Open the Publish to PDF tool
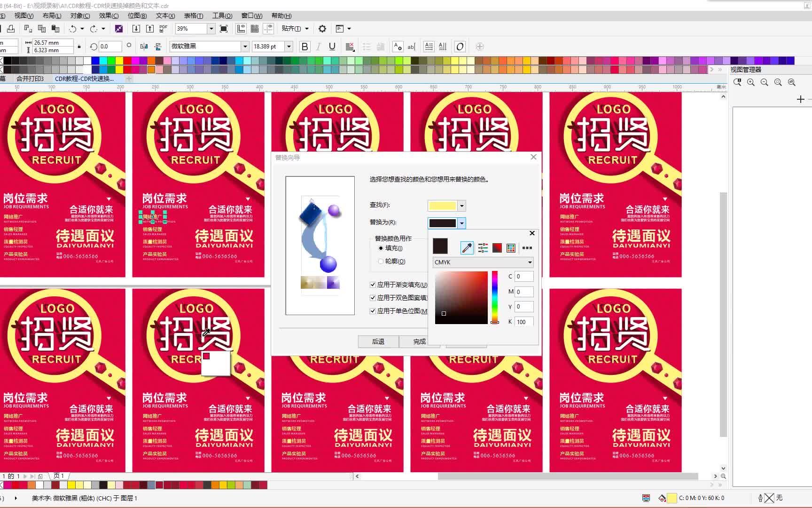 click(x=163, y=29)
